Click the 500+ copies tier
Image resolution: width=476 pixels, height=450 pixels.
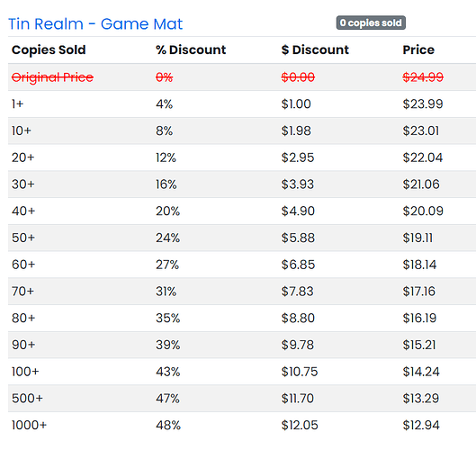[x=27, y=398]
